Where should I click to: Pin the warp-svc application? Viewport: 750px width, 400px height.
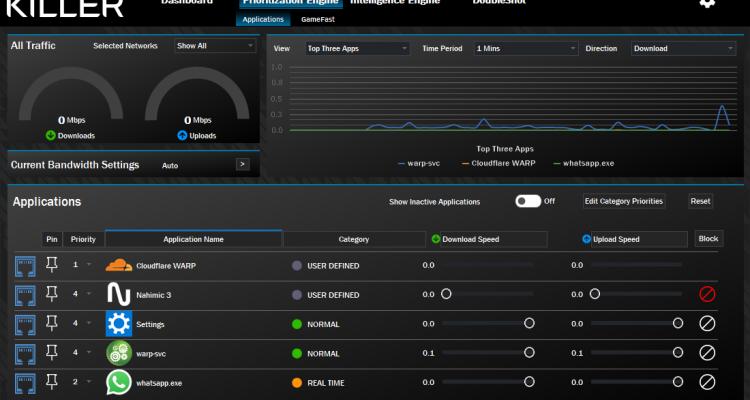[x=53, y=353]
